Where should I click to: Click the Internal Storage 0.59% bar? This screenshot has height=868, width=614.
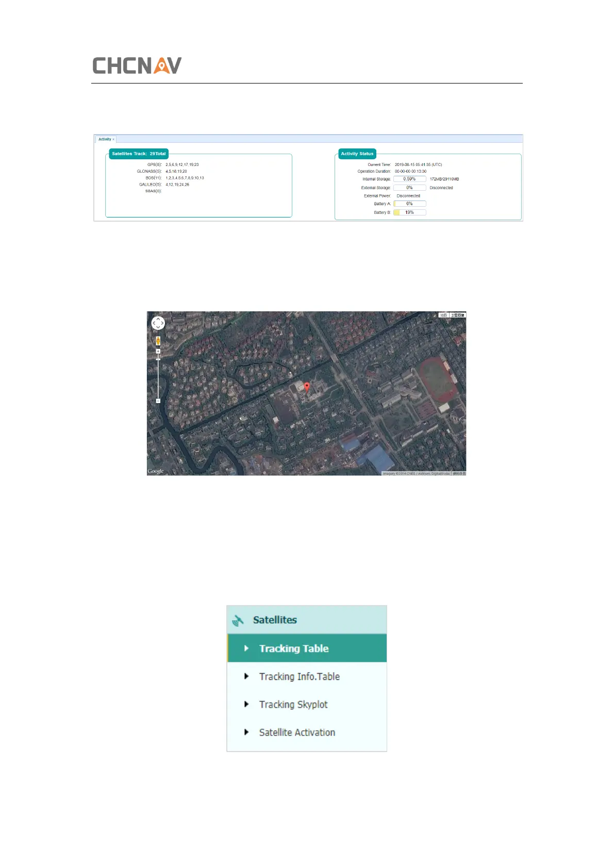409,179
